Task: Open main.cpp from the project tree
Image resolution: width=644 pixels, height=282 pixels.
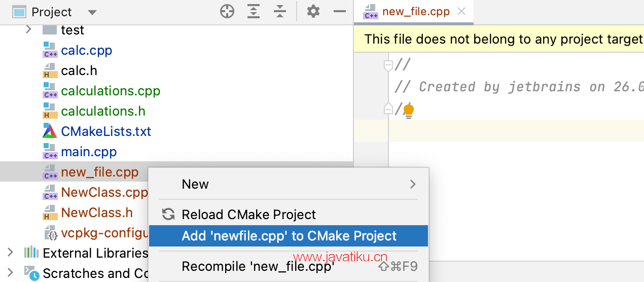Action: tap(89, 152)
